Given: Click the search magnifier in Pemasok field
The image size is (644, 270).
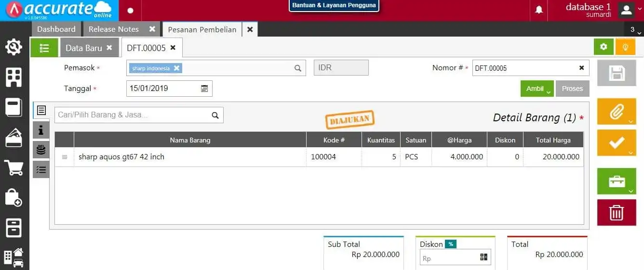Looking at the screenshot, I should point(298,68).
